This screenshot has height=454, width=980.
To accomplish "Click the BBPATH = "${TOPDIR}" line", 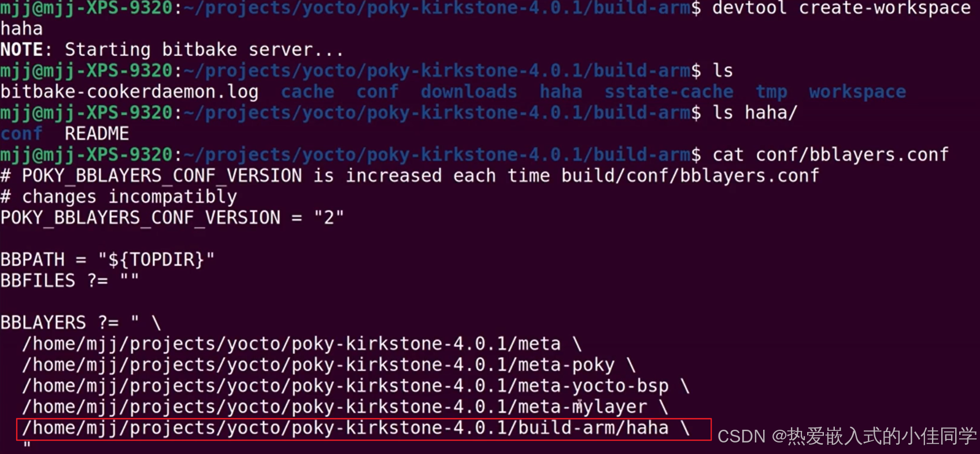I will coord(108,259).
